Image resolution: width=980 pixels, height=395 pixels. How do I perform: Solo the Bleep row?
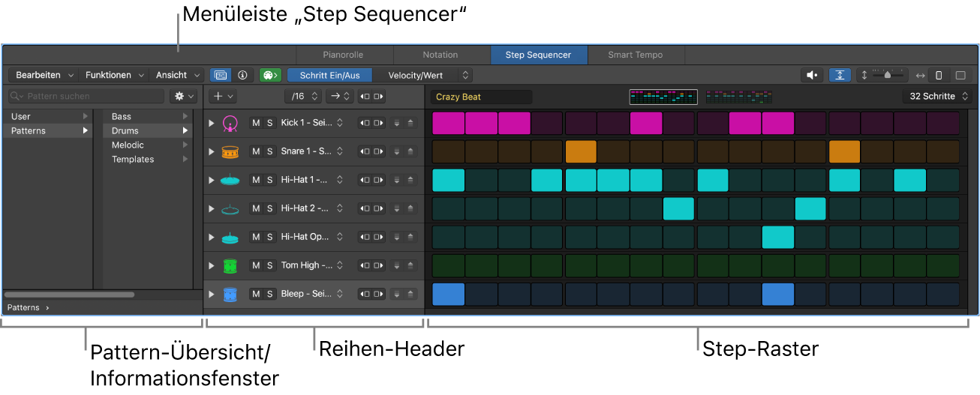269,294
